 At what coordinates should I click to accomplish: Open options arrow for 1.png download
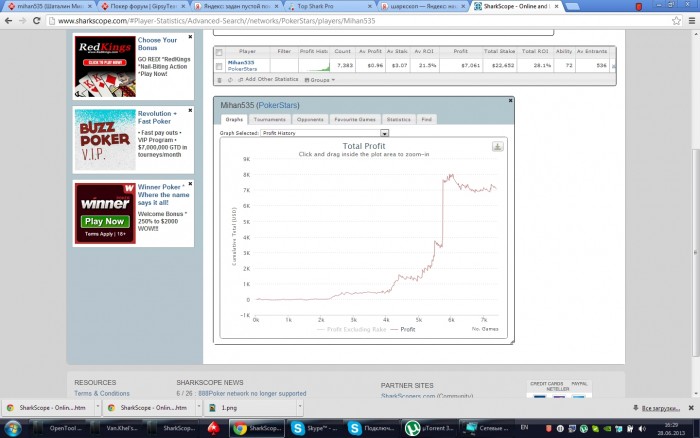point(300,407)
